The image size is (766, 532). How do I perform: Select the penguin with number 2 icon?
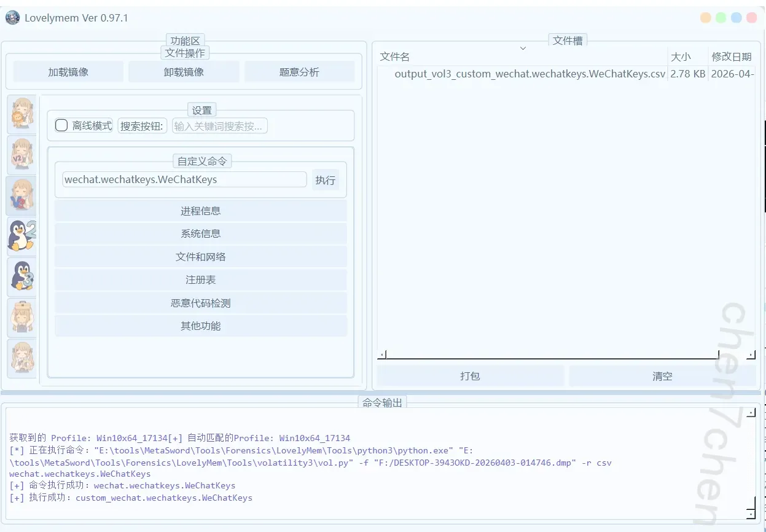22,236
